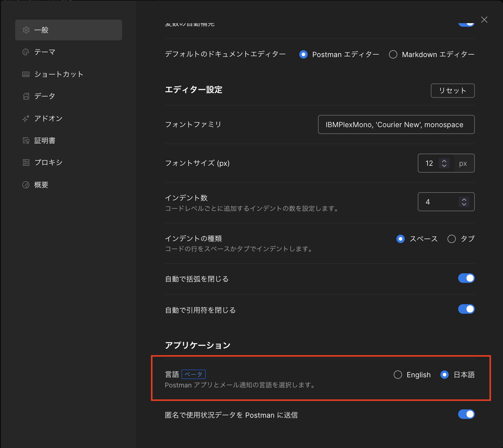
Task: Turn off the 自動で引用符を閉じる switch
Action: coord(466,309)
